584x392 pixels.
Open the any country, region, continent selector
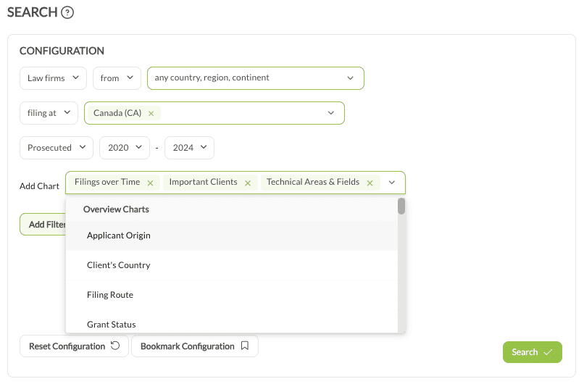tap(256, 78)
